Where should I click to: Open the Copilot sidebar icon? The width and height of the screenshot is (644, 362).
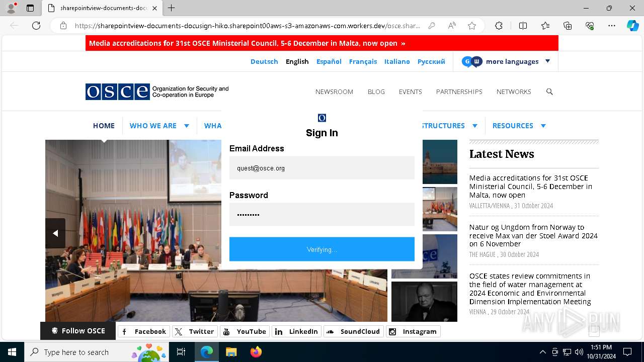(x=632, y=26)
